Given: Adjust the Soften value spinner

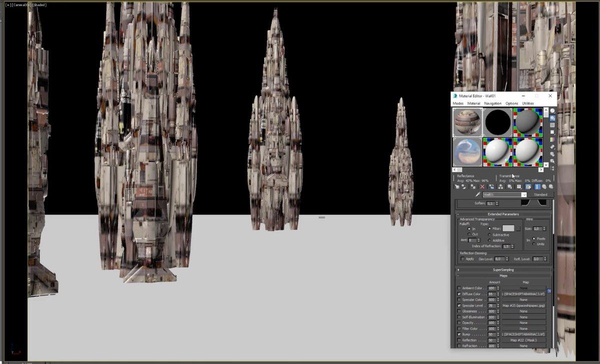Looking at the screenshot, I should pyautogui.click(x=497, y=203).
